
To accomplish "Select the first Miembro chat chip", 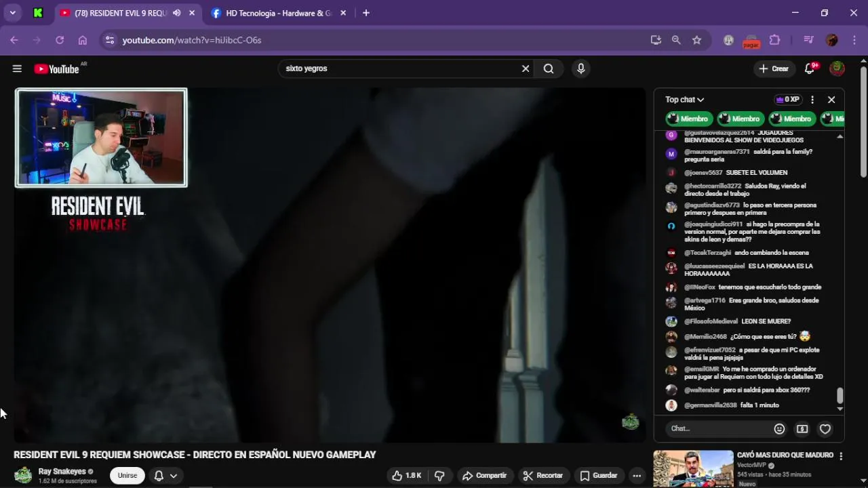I will tap(689, 119).
